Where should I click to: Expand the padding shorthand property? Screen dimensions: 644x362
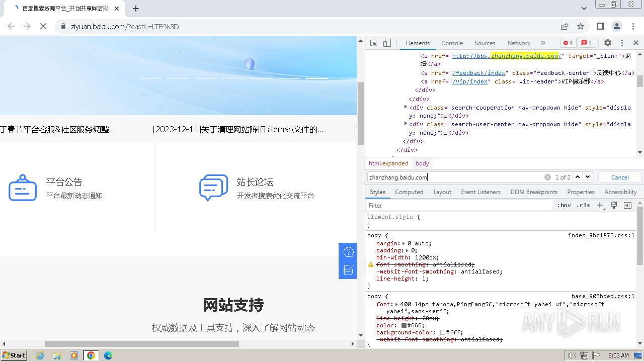pos(408,250)
